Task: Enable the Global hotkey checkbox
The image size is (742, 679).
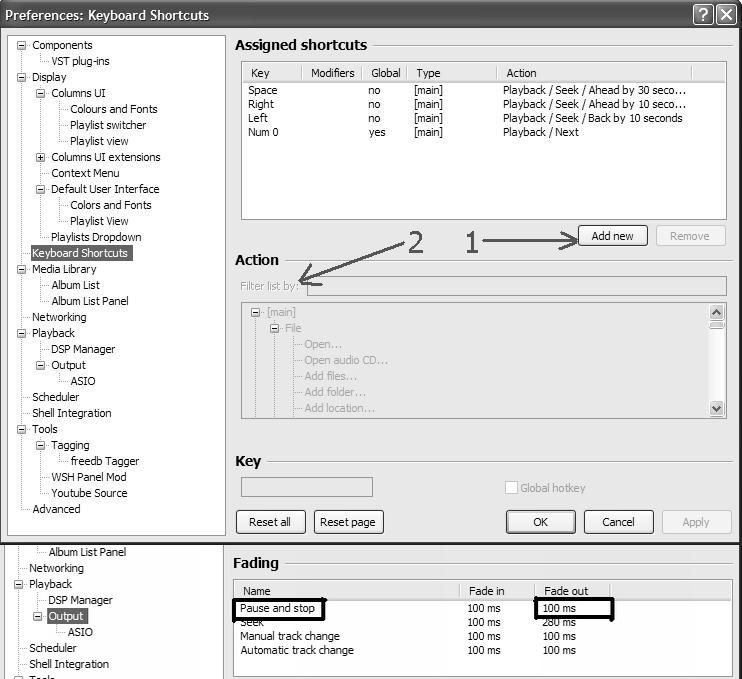Action: [x=511, y=488]
